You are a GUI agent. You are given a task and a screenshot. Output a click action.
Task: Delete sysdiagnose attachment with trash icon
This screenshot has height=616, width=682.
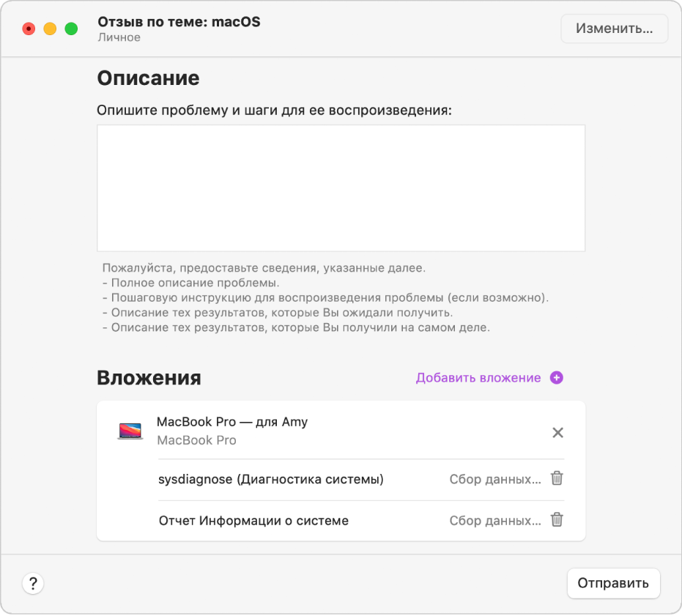pos(557,478)
